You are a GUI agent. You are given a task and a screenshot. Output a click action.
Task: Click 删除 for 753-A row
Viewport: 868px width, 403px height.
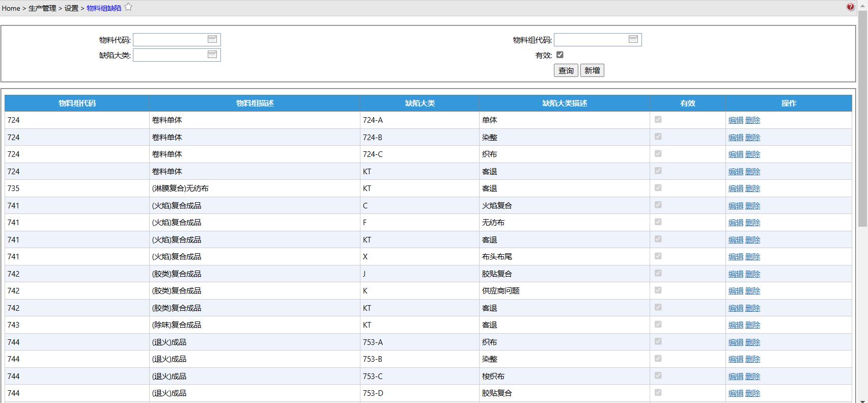752,342
